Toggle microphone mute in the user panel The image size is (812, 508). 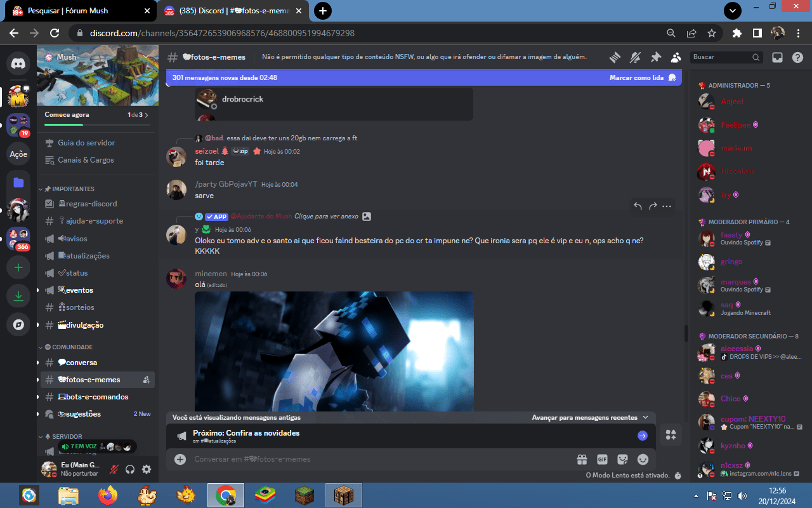[x=114, y=469]
